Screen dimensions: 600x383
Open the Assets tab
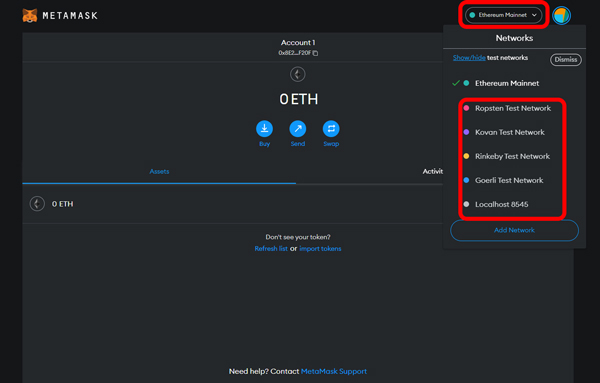point(159,171)
